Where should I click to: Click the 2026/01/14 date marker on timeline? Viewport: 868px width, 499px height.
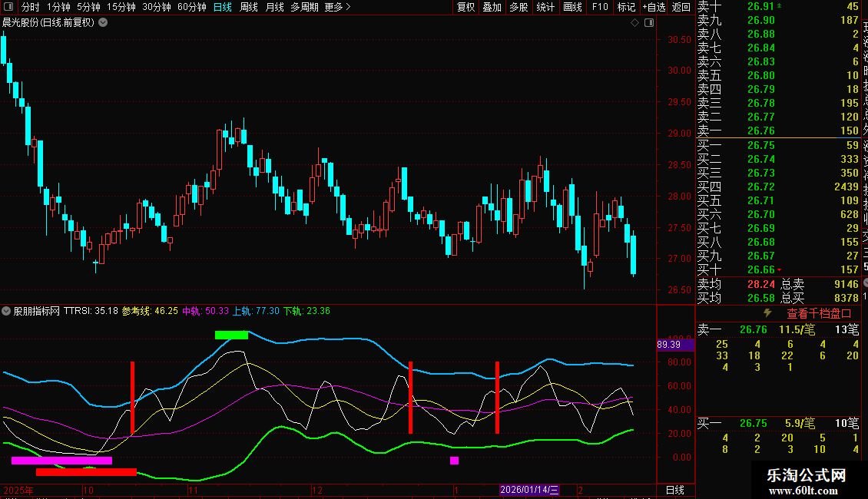coord(530,489)
